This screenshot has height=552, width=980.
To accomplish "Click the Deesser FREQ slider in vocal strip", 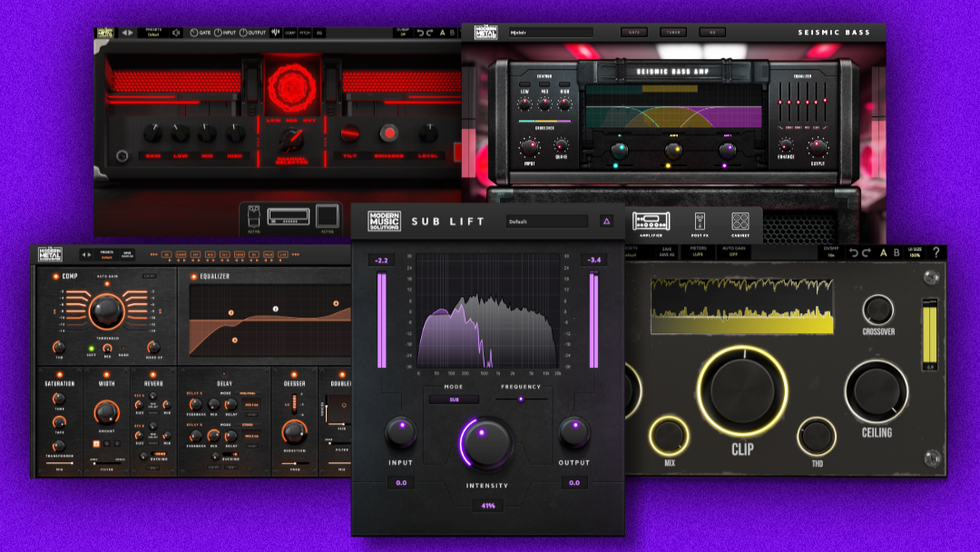I will [x=294, y=463].
